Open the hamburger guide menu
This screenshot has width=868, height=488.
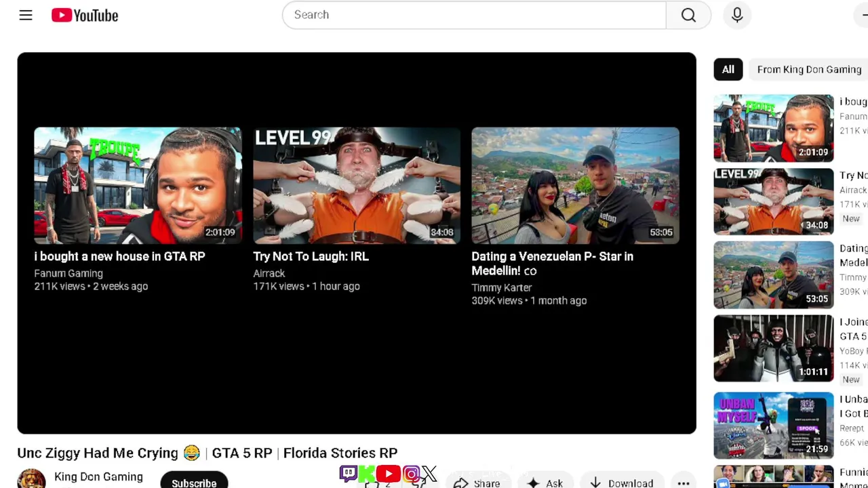point(26,15)
